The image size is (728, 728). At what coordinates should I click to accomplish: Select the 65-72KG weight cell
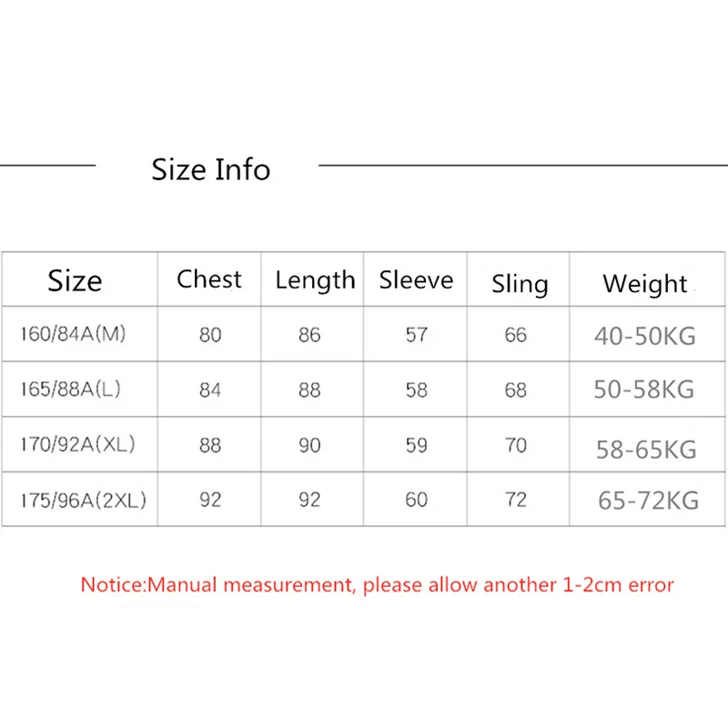[648, 500]
